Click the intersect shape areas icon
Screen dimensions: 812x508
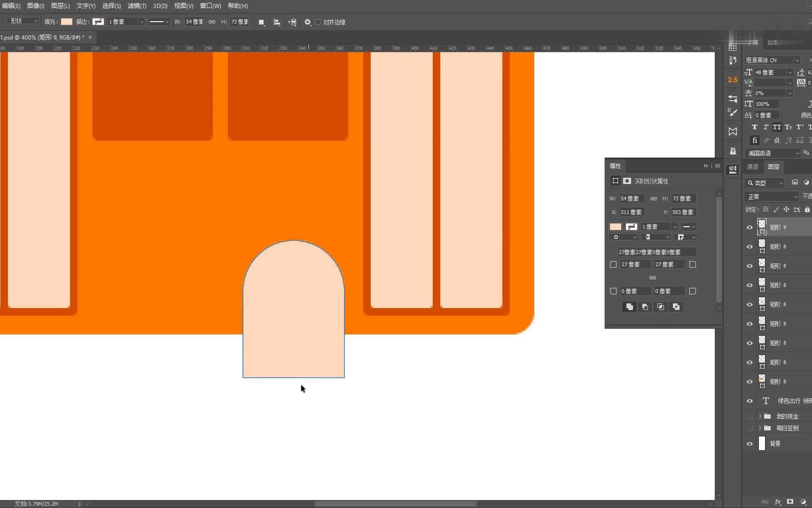(660, 307)
